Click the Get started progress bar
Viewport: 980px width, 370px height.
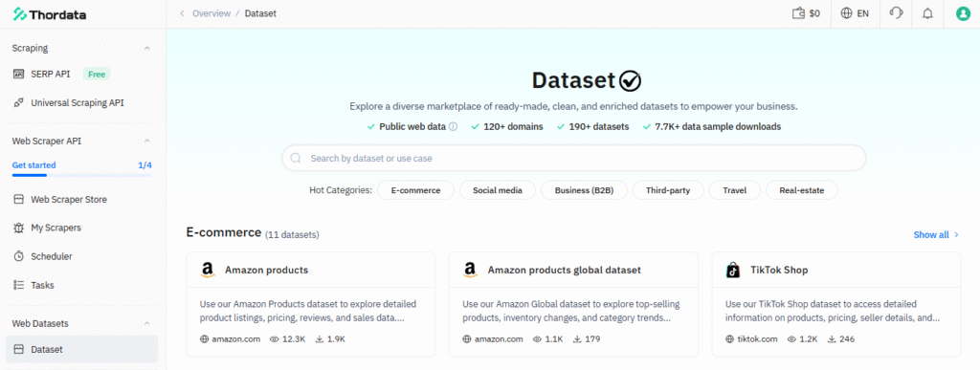(x=82, y=175)
